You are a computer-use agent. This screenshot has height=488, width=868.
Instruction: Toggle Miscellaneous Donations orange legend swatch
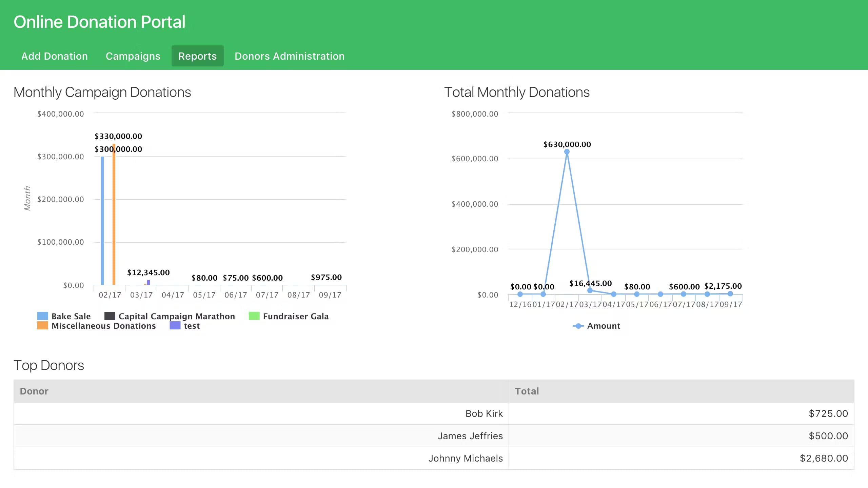pos(43,326)
